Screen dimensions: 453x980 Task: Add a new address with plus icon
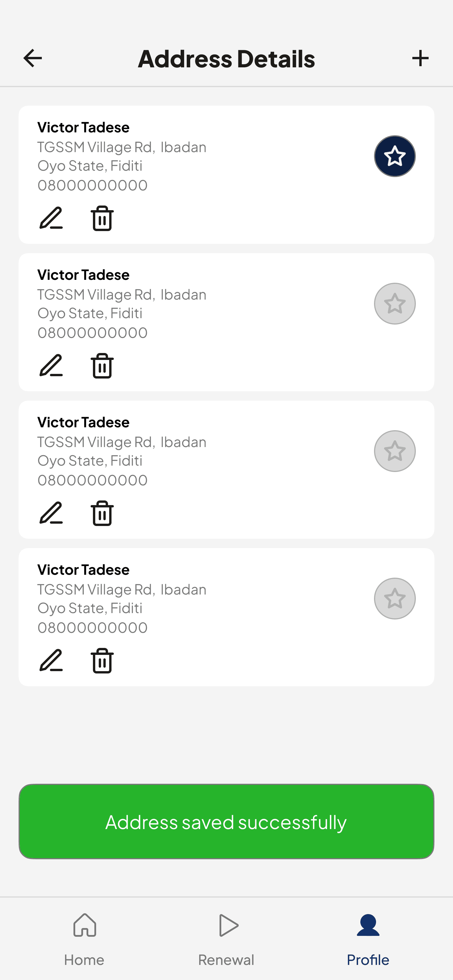point(420,58)
